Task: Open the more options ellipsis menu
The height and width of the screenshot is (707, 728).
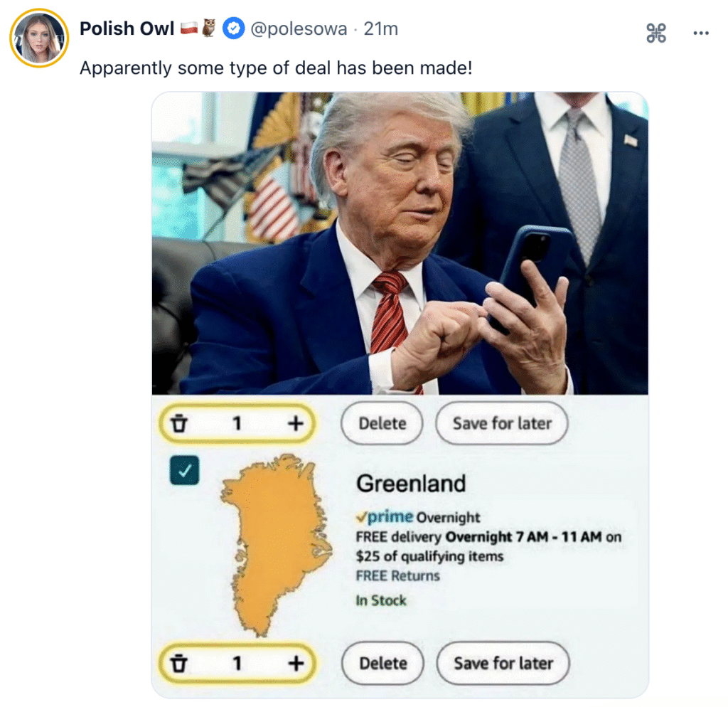Action: pos(700,33)
